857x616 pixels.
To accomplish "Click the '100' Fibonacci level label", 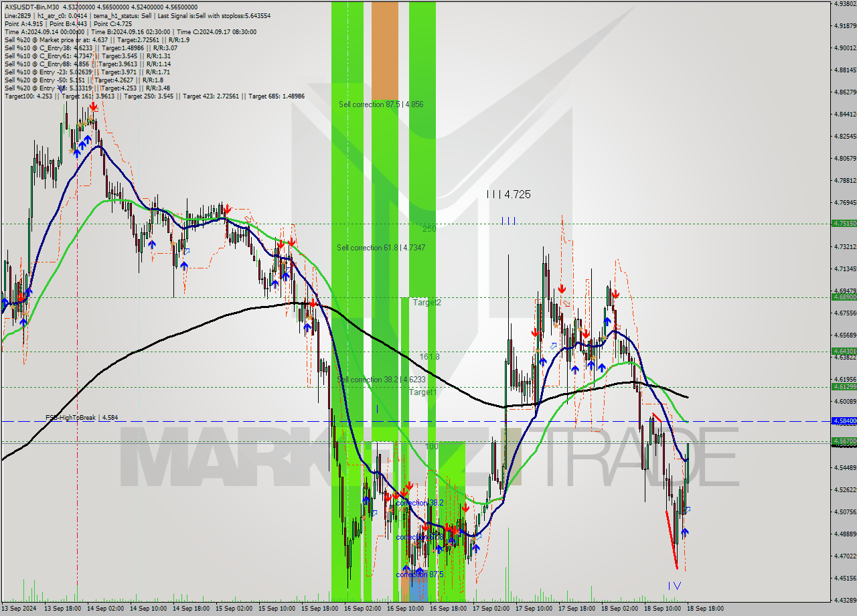I will pyautogui.click(x=432, y=446).
